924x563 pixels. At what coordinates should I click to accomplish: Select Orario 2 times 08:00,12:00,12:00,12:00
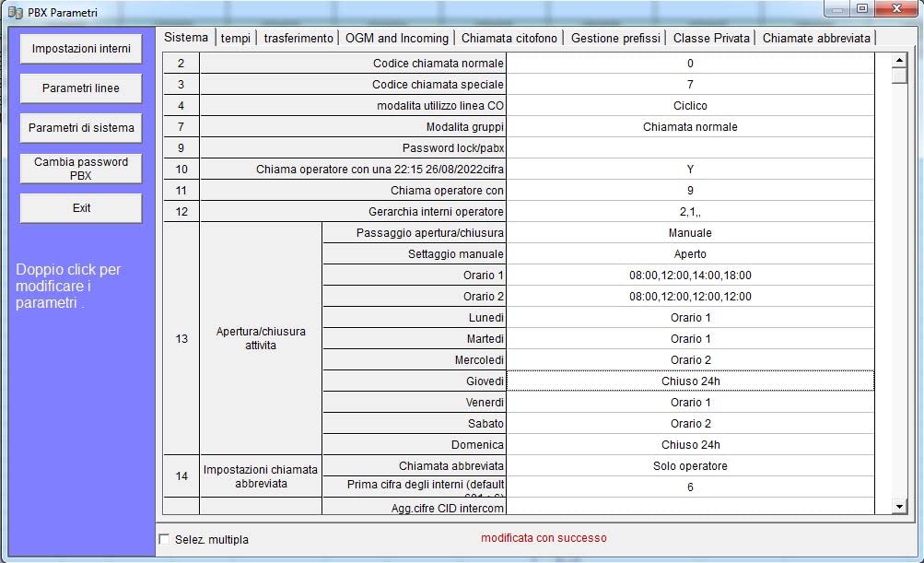point(690,297)
